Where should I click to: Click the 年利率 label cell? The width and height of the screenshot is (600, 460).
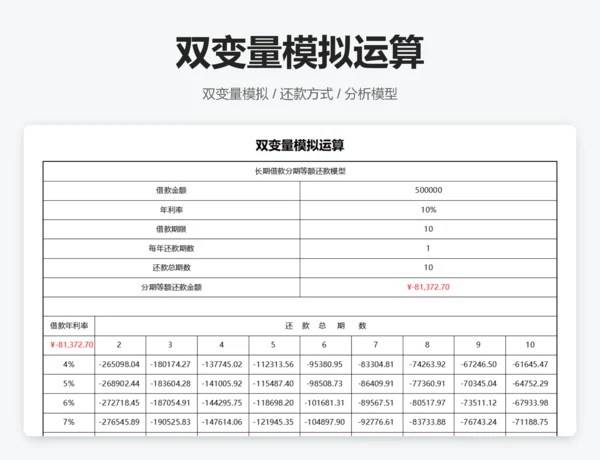tap(171, 210)
